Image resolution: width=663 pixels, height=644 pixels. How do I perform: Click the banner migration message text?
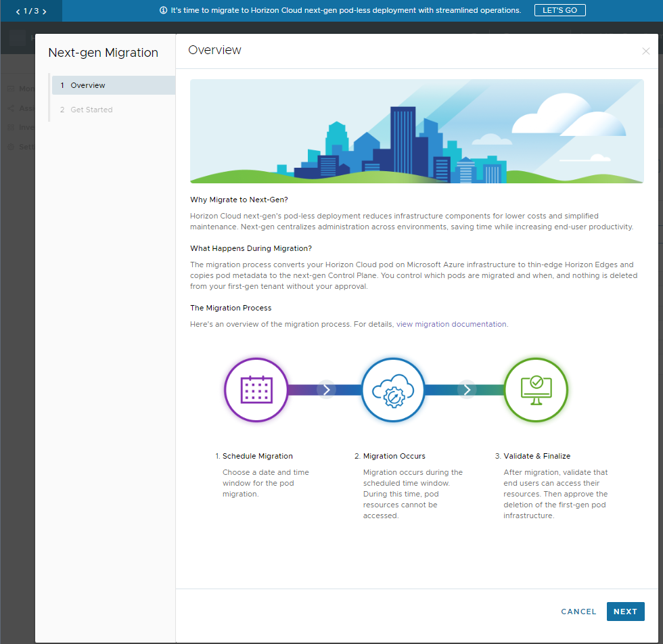[346, 10]
